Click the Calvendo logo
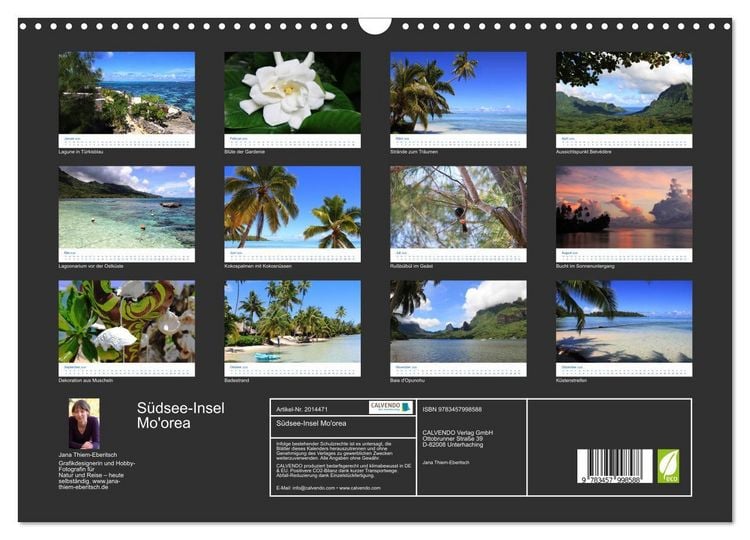Image resolution: width=750 pixels, height=540 pixels. [391, 407]
